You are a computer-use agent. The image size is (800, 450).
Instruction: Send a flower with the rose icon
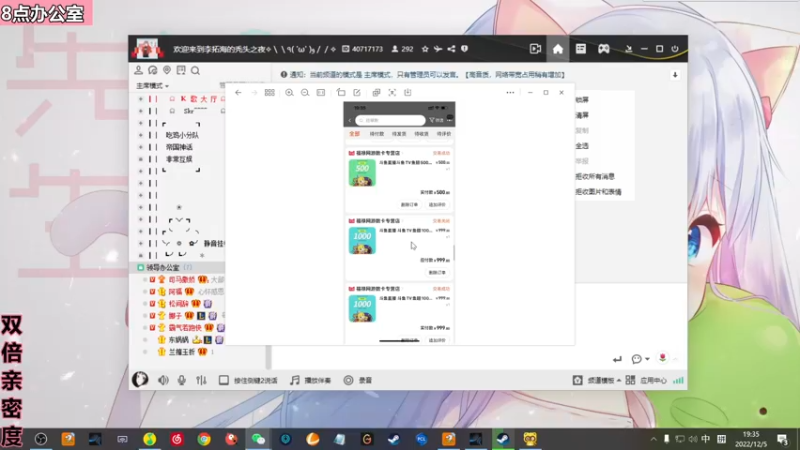662,359
